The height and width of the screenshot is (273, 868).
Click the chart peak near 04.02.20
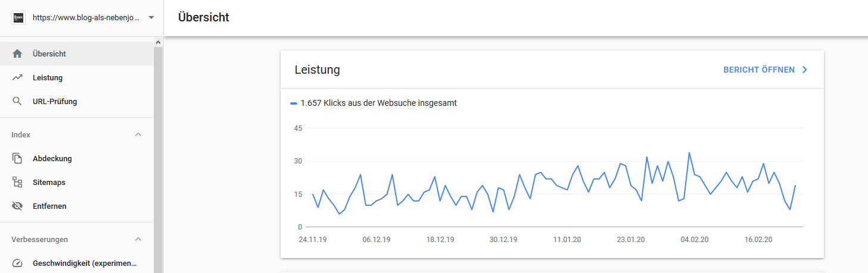coord(689,152)
